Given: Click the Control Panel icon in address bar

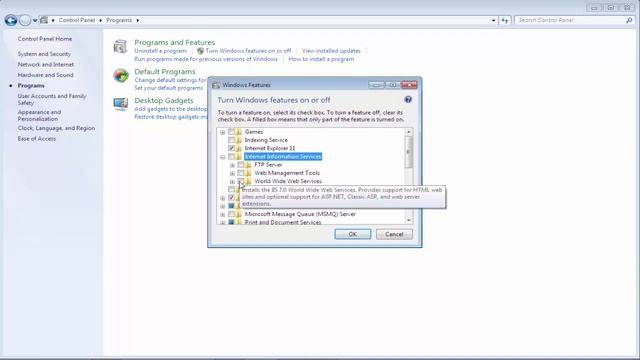Looking at the screenshot, I should pyautogui.click(x=44, y=20).
